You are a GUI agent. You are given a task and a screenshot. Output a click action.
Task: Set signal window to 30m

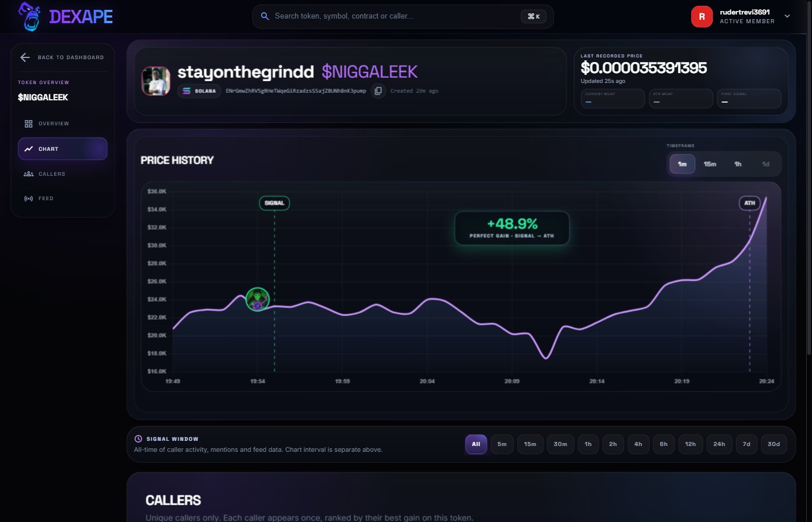pos(560,444)
